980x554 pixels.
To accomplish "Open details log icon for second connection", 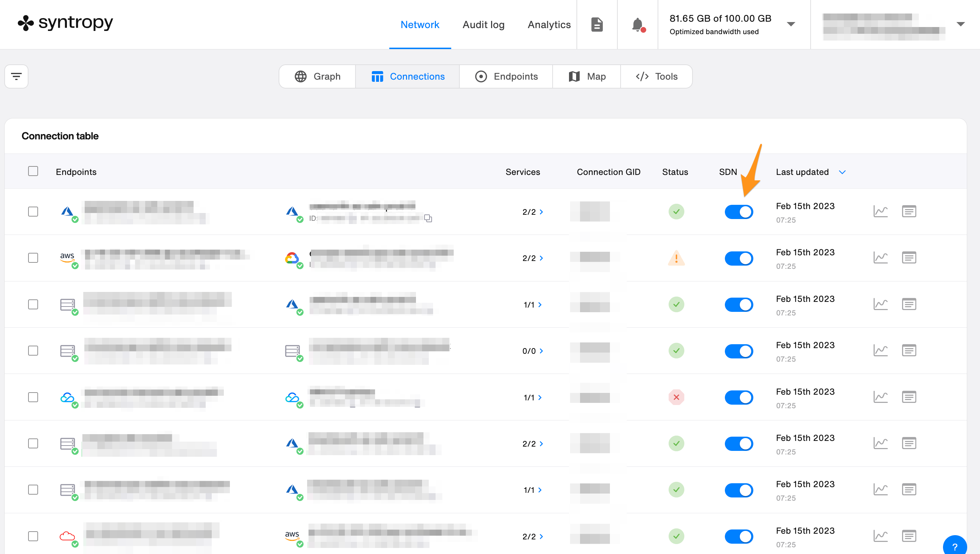I will (x=909, y=258).
